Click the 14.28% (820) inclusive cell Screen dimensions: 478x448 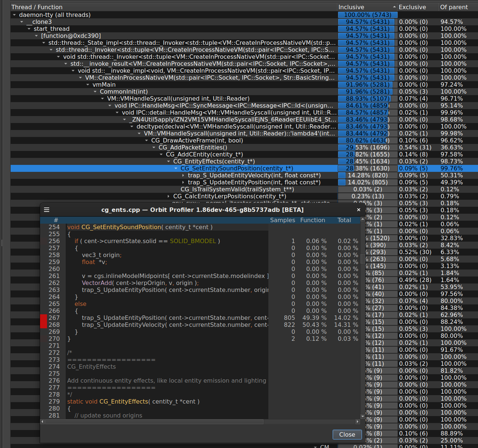pos(367,176)
